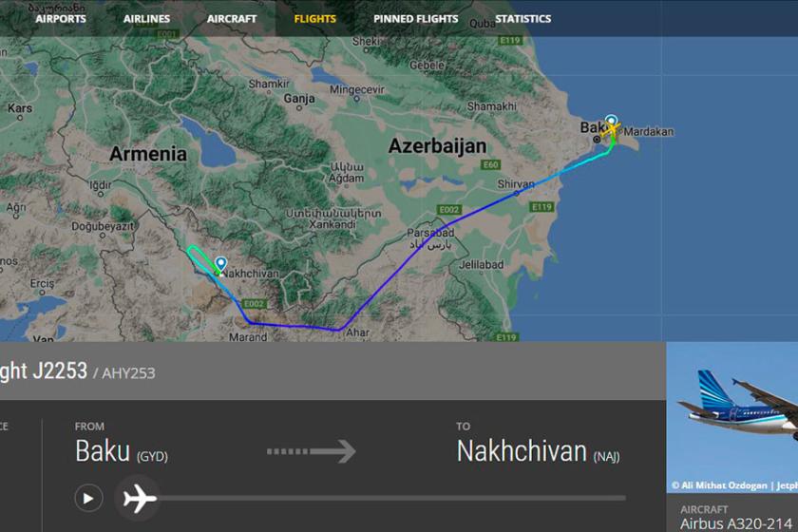Click the play button for flight playback

88,498
